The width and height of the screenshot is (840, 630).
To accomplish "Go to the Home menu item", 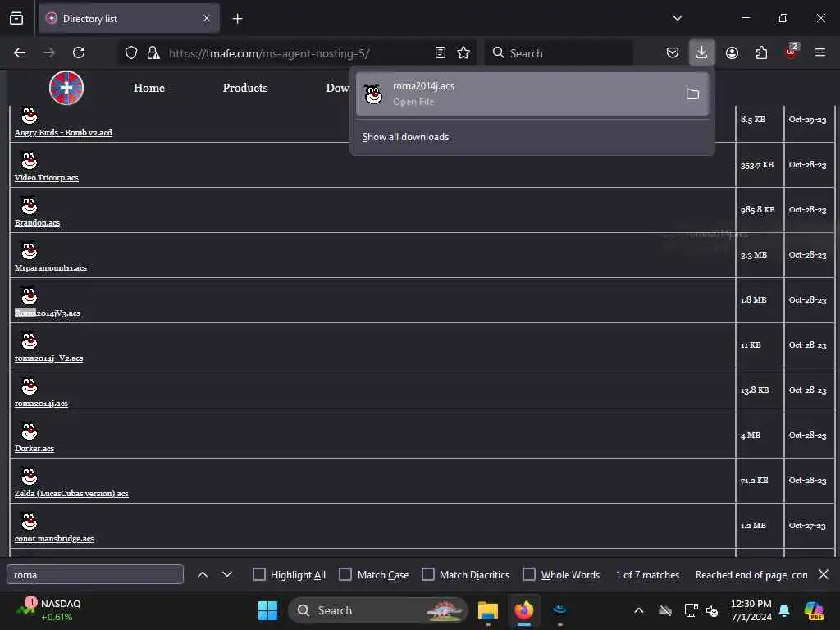I will (149, 88).
